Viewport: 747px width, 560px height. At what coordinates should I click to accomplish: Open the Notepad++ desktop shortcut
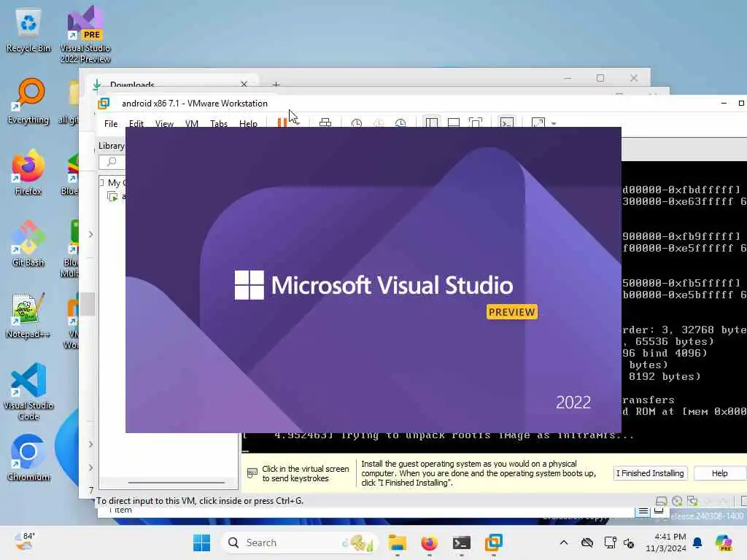pos(28,315)
